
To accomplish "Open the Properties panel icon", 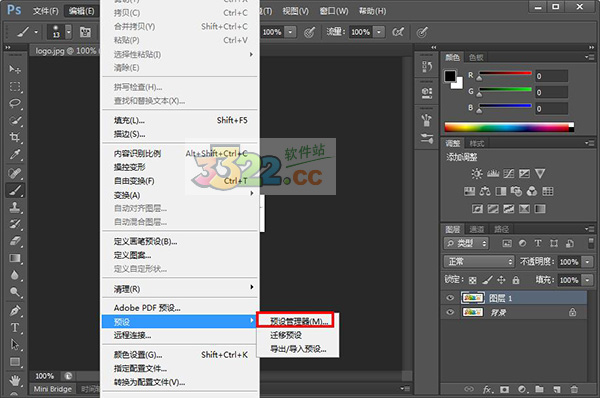I will click(x=427, y=93).
